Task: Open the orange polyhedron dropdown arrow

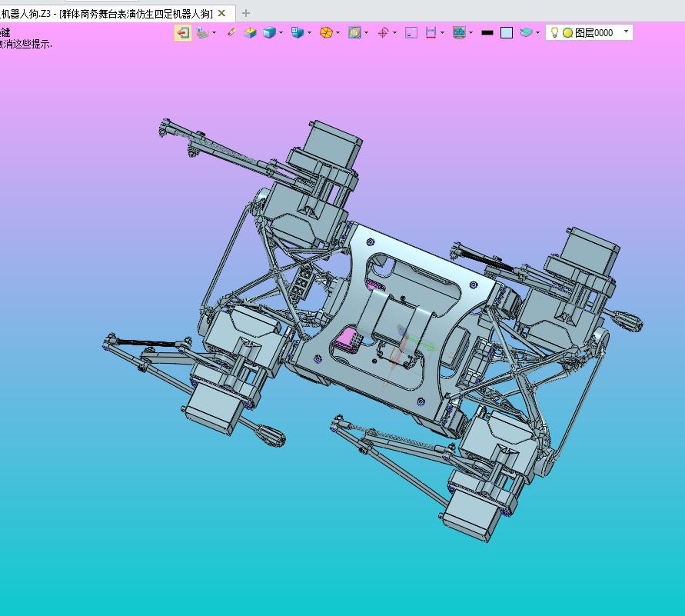Action: tap(338, 33)
